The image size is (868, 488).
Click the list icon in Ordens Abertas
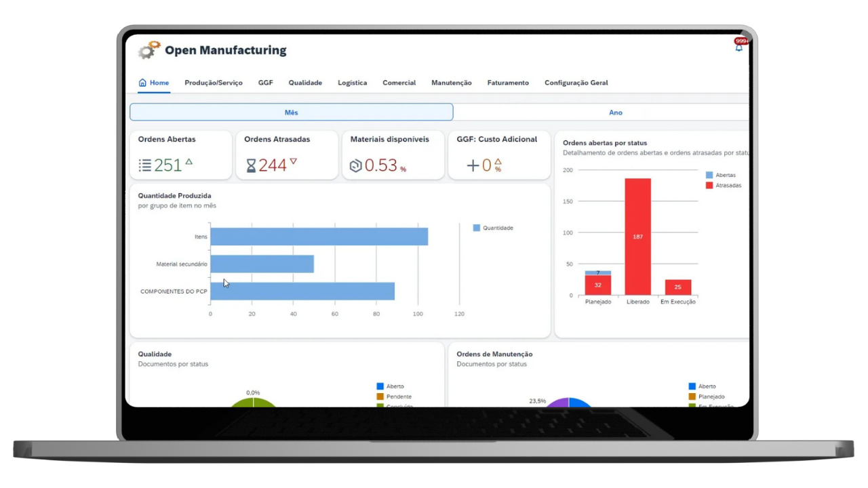(x=144, y=165)
